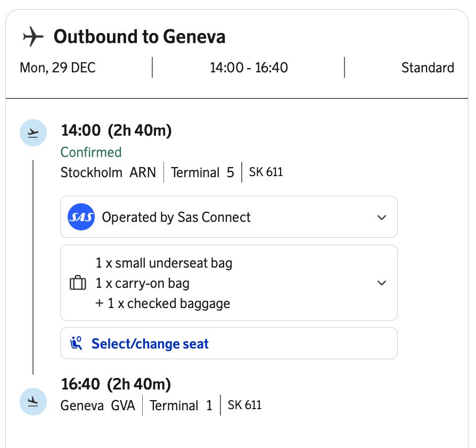Click Geneva GVA arrival airport

tap(98, 405)
